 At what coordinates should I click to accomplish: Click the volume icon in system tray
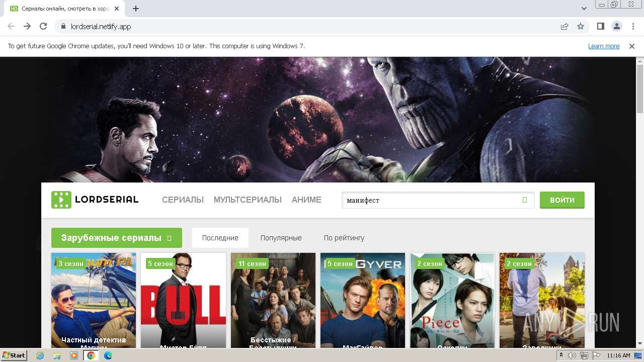[x=572, y=355]
